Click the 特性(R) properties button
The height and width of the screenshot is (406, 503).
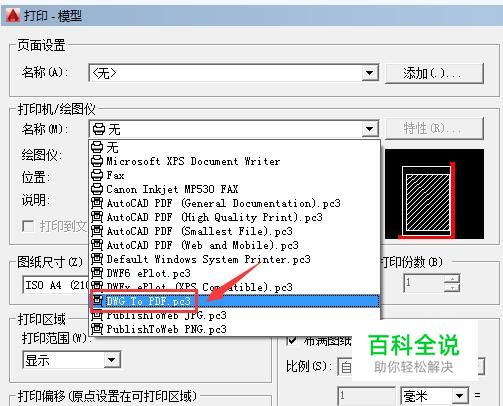[x=434, y=129]
